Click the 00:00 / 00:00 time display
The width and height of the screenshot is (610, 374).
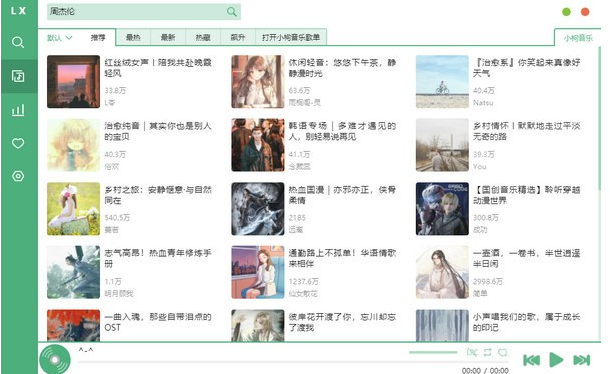tap(485, 370)
